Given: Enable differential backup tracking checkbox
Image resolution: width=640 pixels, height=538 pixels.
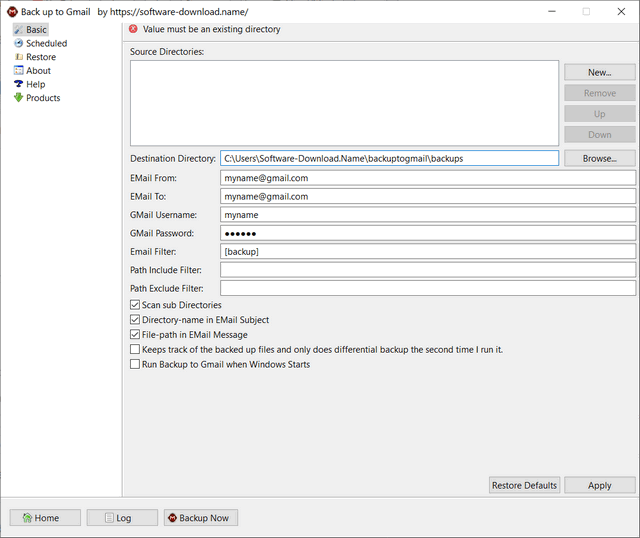Looking at the screenshot, I should click(x=135, y=350).
